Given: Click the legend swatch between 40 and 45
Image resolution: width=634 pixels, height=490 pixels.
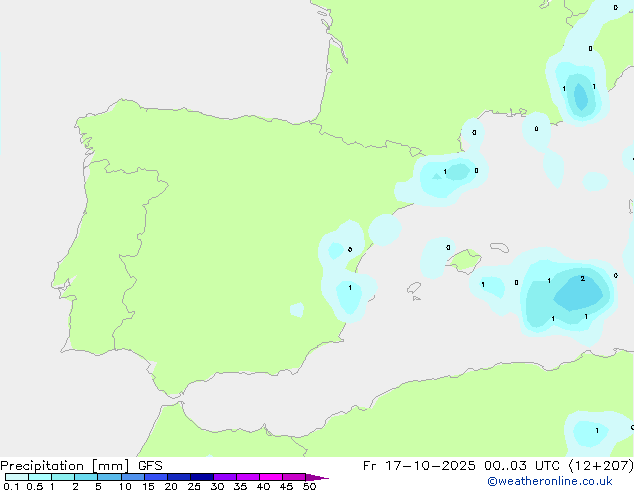Looking at the screenshot, I should tap(271, 477).
